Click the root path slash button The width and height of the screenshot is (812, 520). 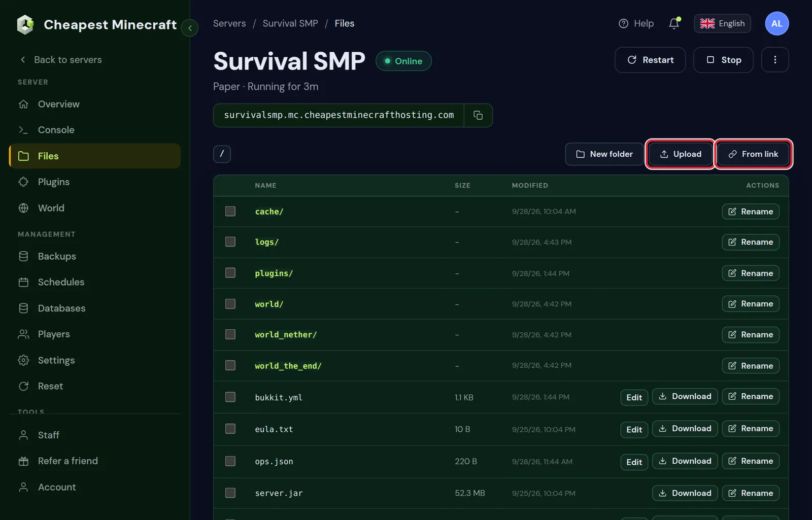[x=222, y=154]
